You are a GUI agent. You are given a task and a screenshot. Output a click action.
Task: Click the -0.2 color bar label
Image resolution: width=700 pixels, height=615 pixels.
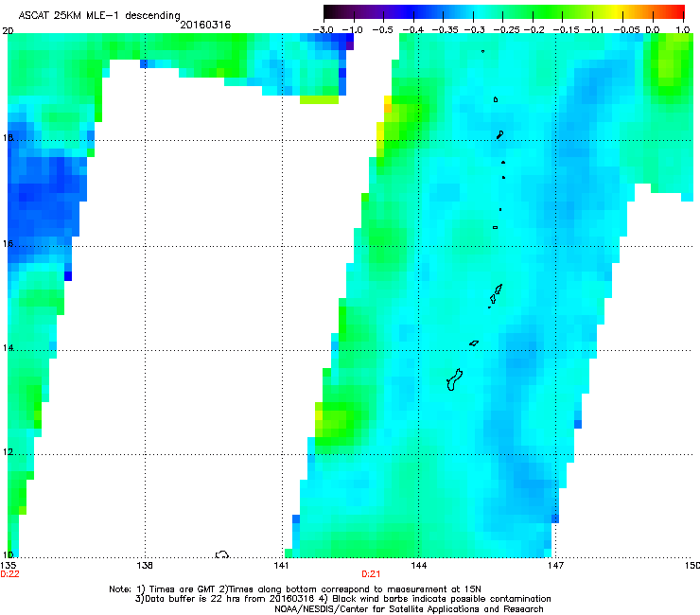pyautogui.click(x=534, y=30)
